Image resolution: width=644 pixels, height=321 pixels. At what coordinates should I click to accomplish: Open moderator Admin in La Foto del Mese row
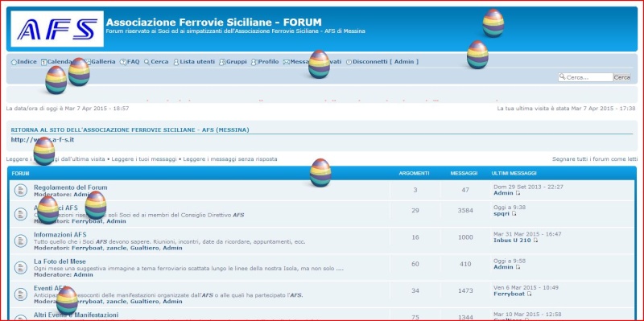[x=84, y=274]
